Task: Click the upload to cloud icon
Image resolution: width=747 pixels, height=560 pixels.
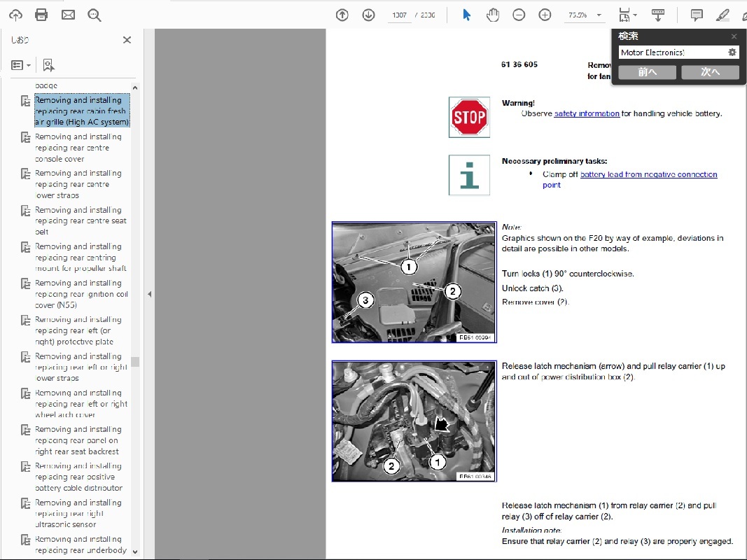Action: coord(15,15)
